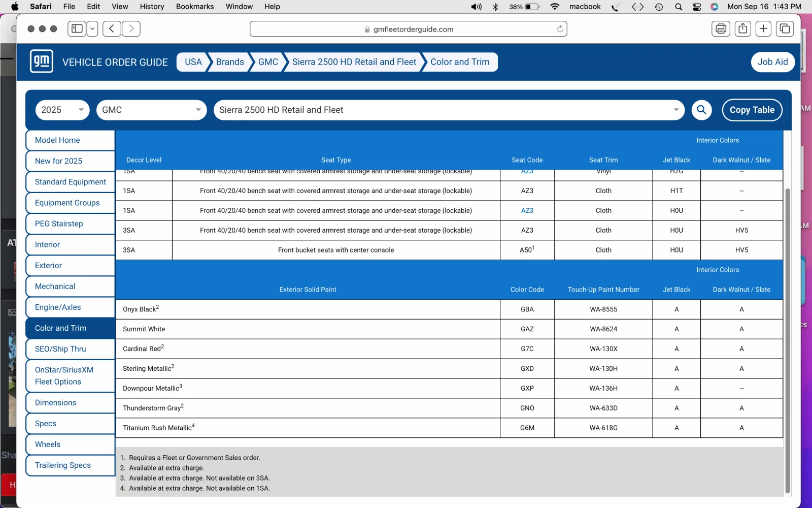Click Bluetooth icon in menu bar
The height and width of the screenshot is (508, 812).
click(496, 7)
